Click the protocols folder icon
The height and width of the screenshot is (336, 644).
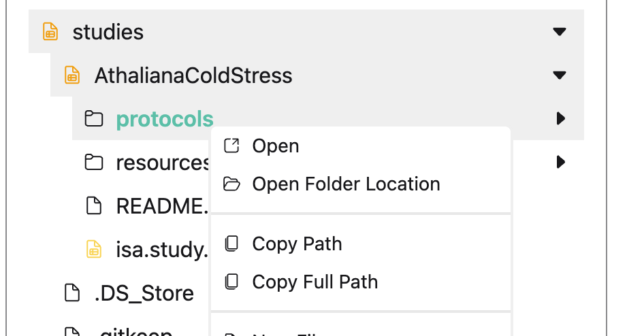(94, 118)
